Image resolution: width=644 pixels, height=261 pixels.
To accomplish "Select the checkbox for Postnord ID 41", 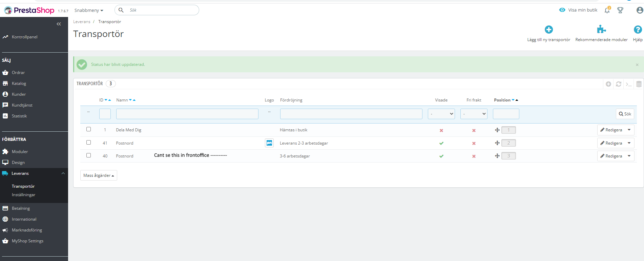I will tap(89, 143).
